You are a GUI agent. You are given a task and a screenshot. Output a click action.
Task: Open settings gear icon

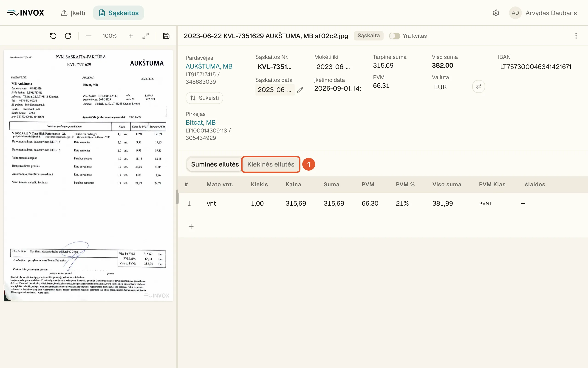click(x=496, y=13)
